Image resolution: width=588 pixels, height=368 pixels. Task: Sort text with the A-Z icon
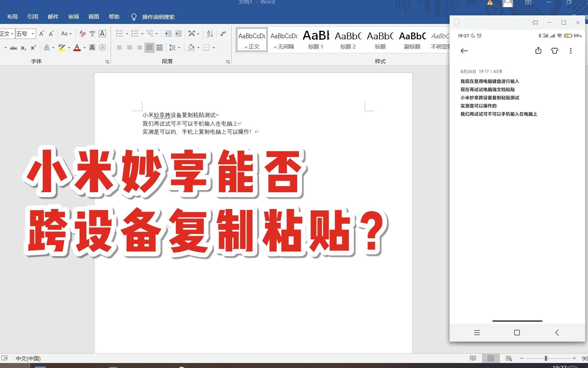click(210, 34)
